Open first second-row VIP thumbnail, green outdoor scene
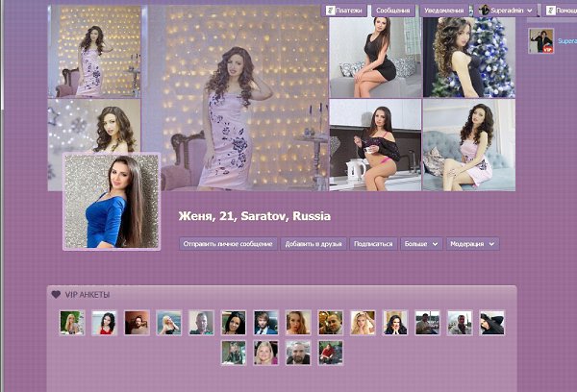 tap(234, 353)
